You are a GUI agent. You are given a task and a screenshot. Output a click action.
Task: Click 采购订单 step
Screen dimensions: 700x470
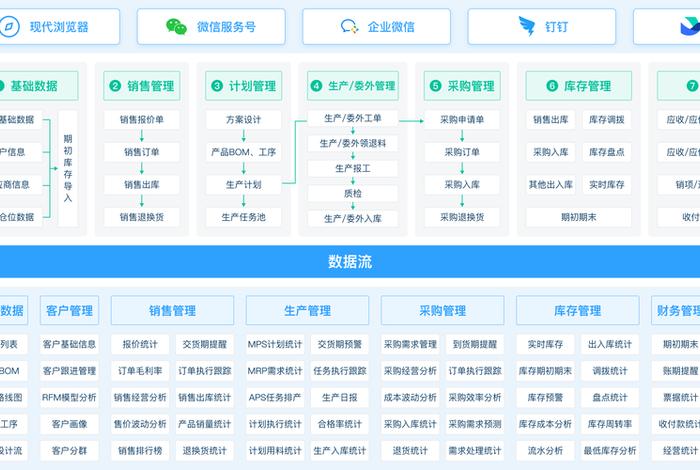click(x=462, y=152)
